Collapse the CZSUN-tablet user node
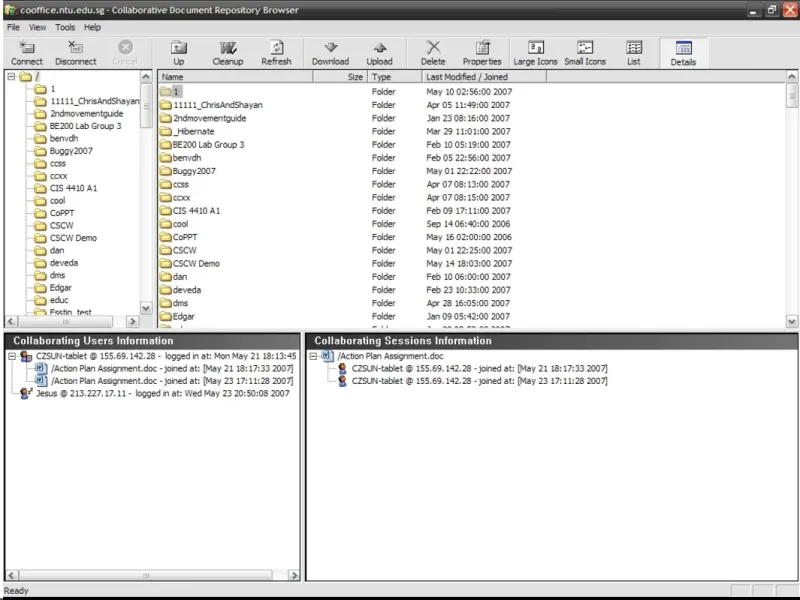Image resolution: width=800 pixels, height=600 pixels. (12, 356)
